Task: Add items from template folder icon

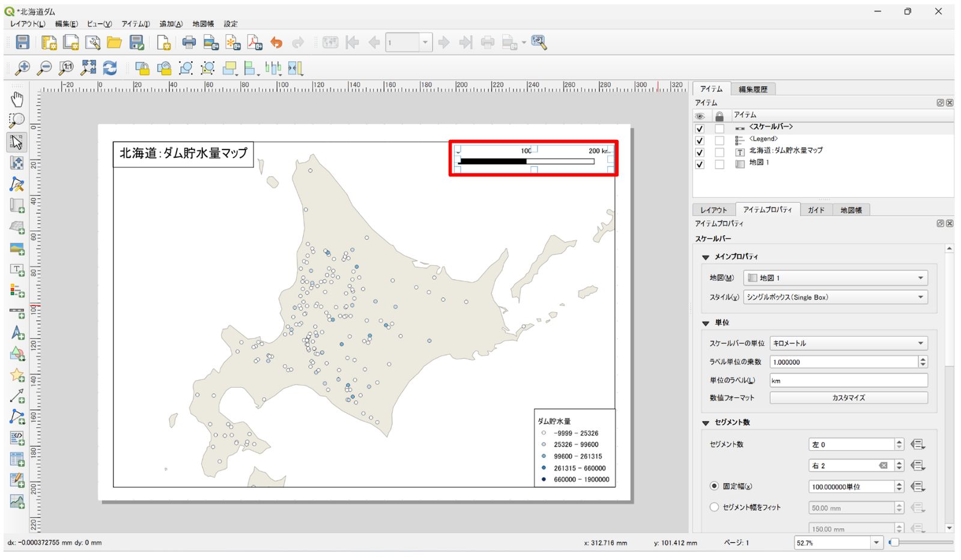Action: (114, 42)
